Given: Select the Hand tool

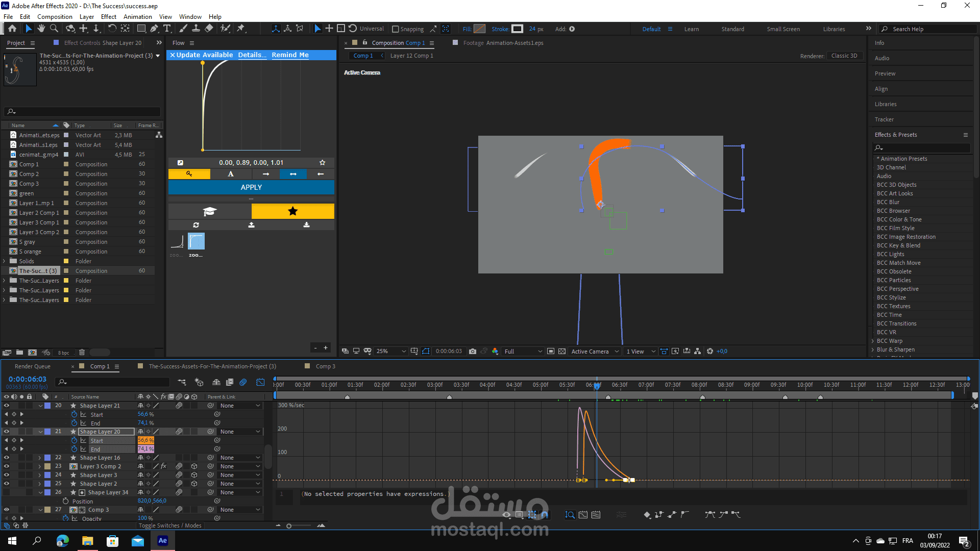Looking at the screenshot, I should tap(41, 29).
